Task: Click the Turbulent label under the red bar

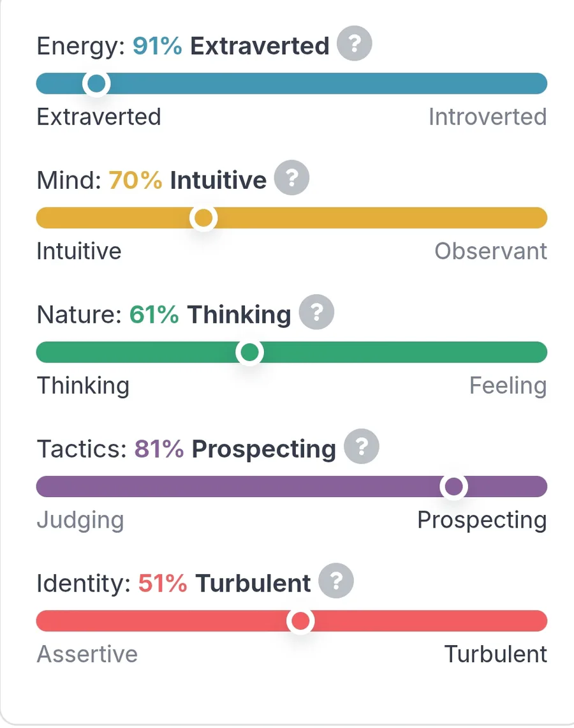Action: 496,654
